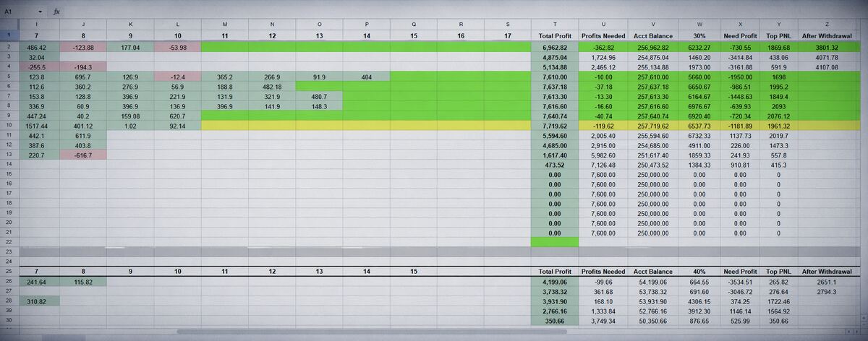Click the account balance 256,962.82
Screen dimensions: 868x341
(x=652, y=47)
